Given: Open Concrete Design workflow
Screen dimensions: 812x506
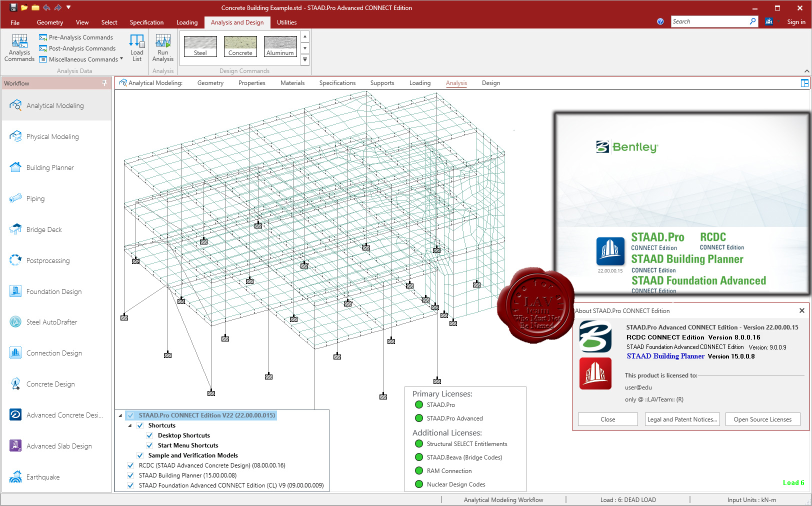Looking at the screenshot, I should tap(56, 384).
